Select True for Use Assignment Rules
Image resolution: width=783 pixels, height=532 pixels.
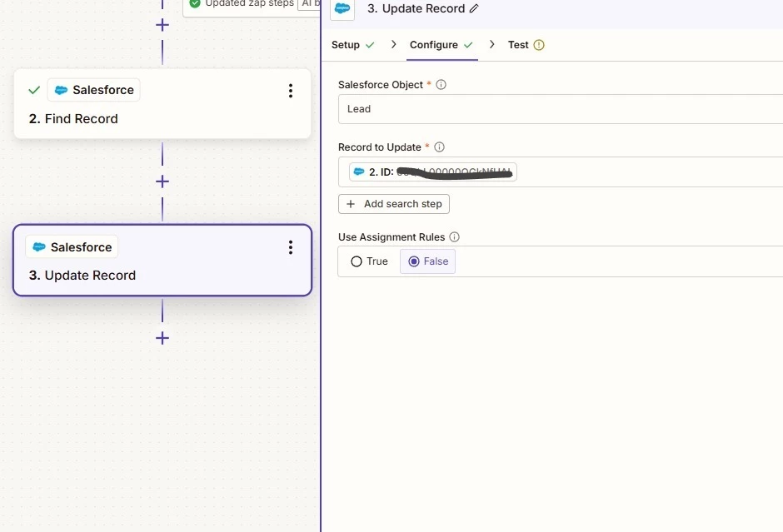tap(369, 261)
